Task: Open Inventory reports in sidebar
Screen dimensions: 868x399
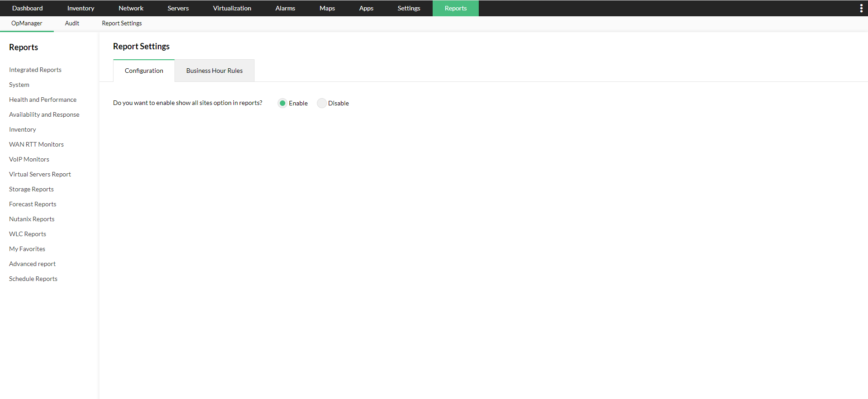Action: [x=22, y=129]
